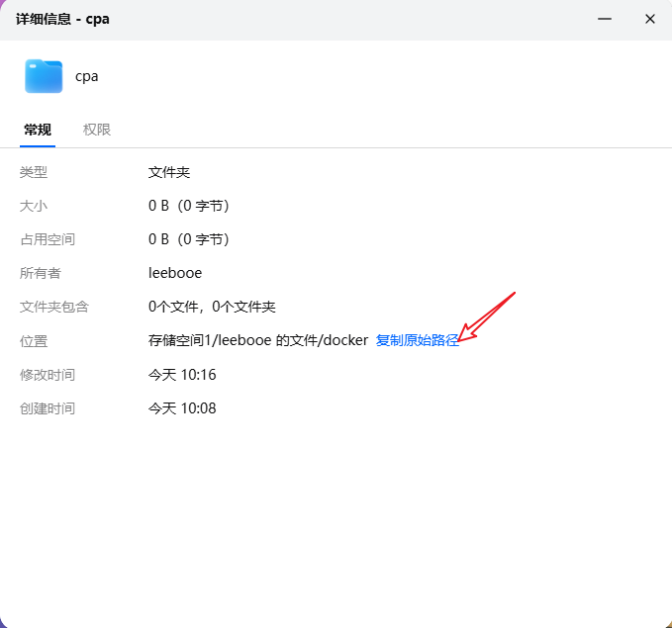
Task: Click the 创建时间 label
Action: click(48, 408)
